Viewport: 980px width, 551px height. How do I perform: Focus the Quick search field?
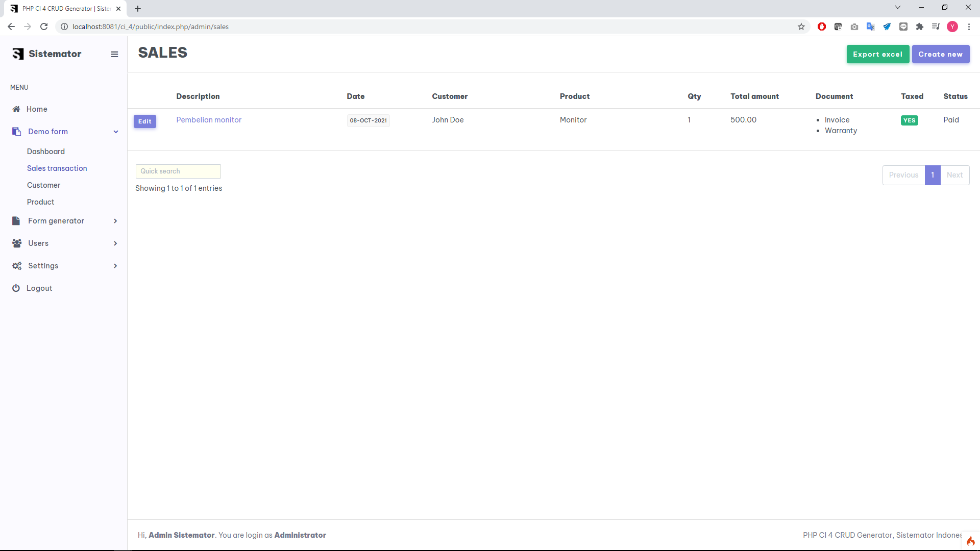178,171
